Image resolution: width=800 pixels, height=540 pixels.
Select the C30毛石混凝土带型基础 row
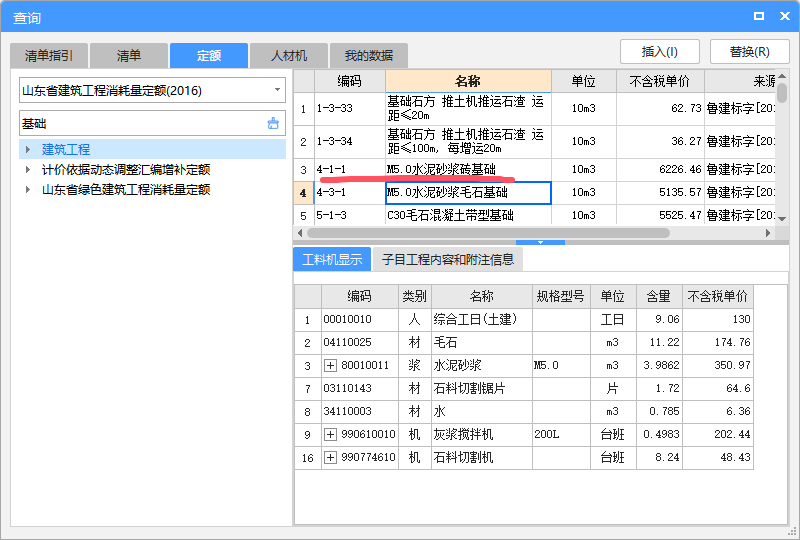click(535, 215)
